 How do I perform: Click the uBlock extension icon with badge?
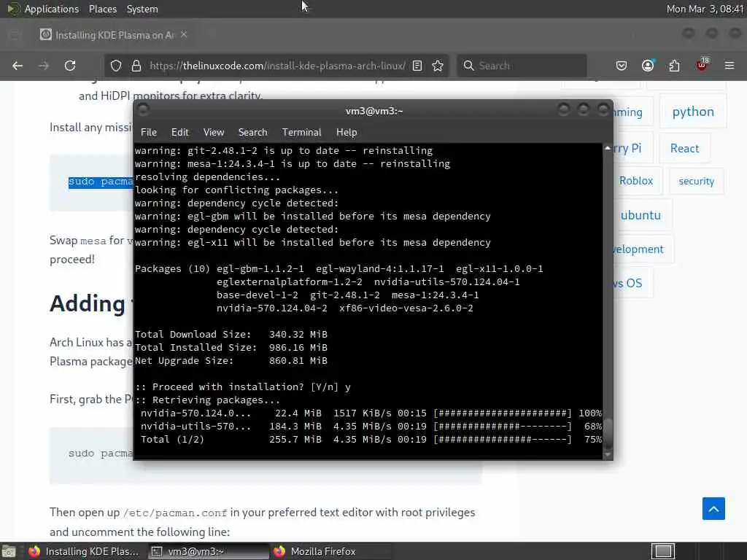(x=703, y=65)
